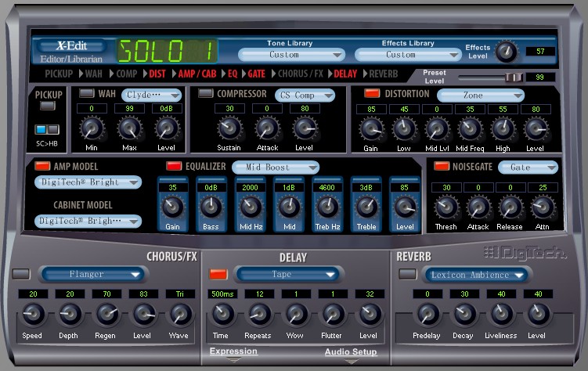Click the Preset Level value 99
This screenshot has height=371, width=588.
[x=540, y=77]
